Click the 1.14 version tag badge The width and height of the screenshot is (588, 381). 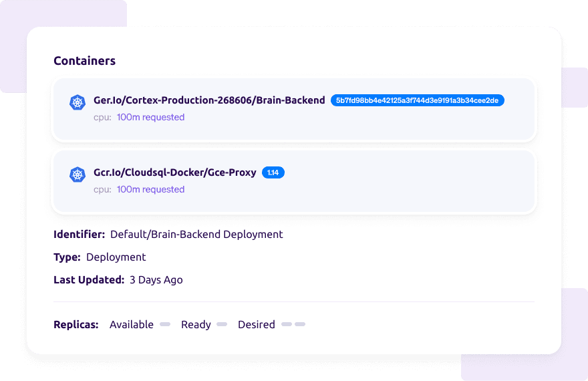click(x=273, y=172)
